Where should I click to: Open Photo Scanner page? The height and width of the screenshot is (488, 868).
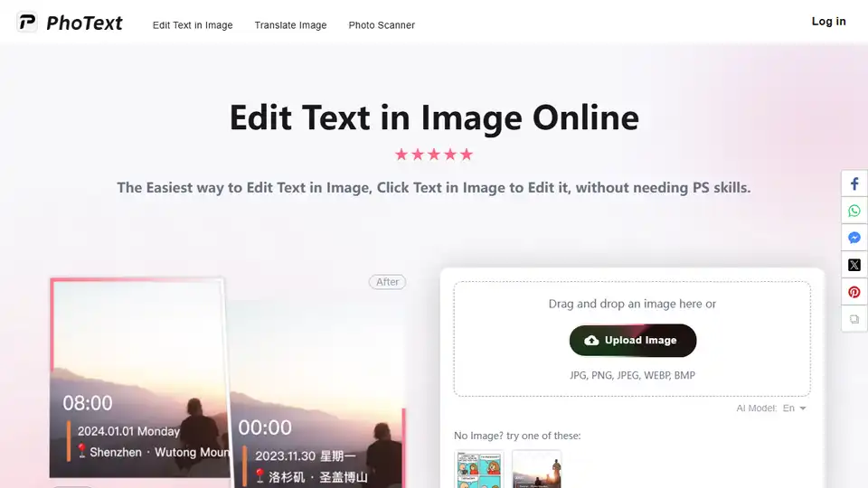[382, 25]
